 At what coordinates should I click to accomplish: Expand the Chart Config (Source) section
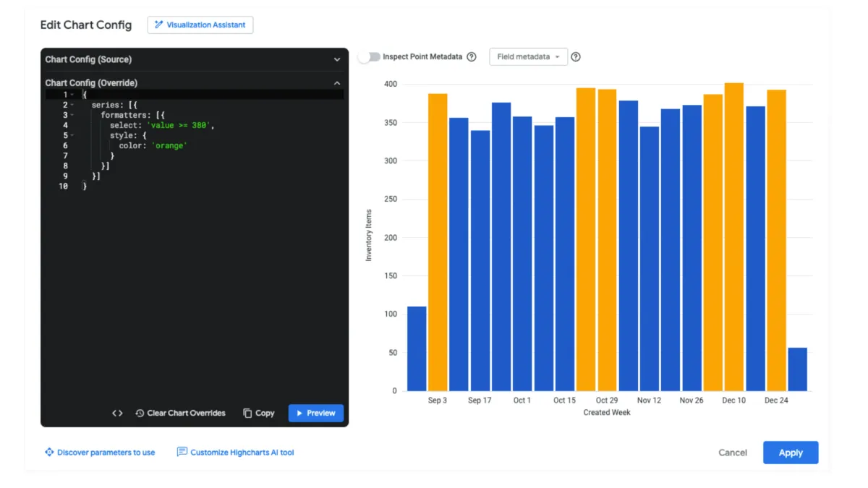pos(336,59)
